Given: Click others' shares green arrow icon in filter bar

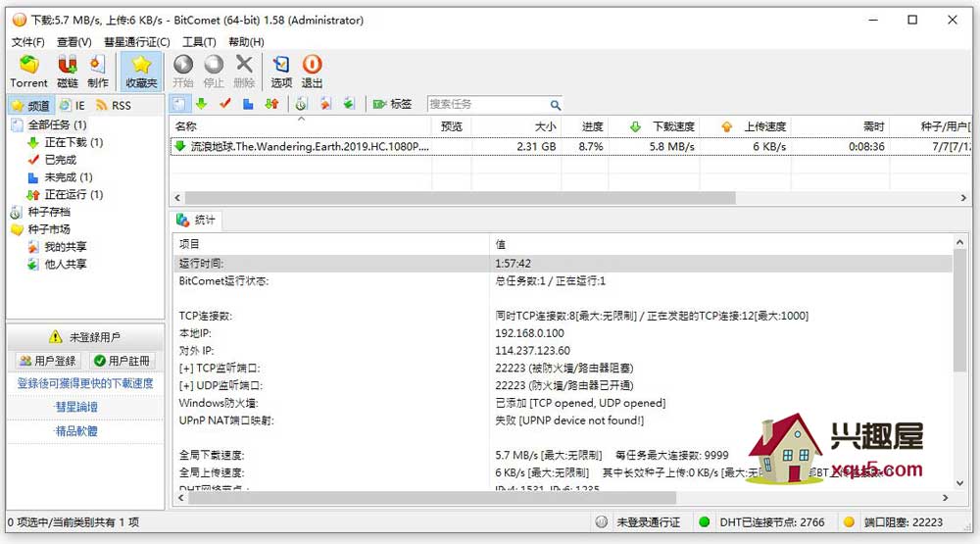Looking at the screenshot, I should pos(349,104).
